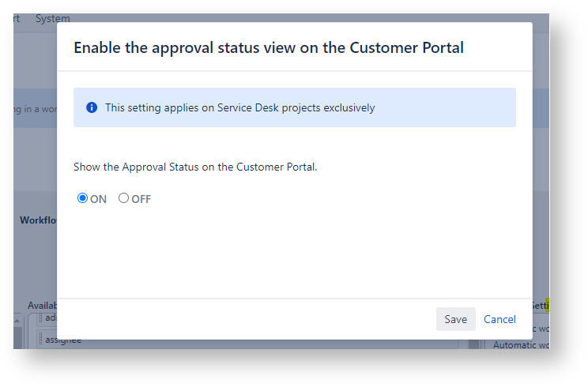This screenshot has width=588, height=387.
Task: Click the scrollbar left of the Automatic entries
Action: click(474, 344)
